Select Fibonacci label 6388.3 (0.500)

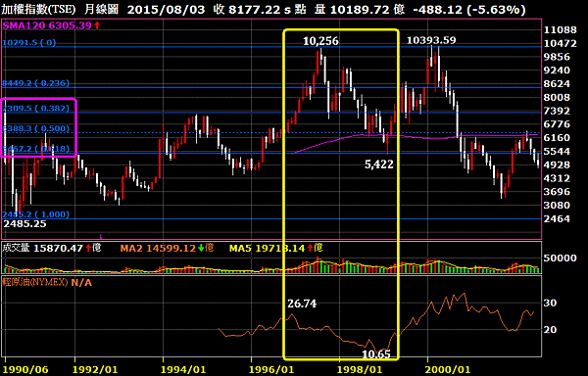click(x=36, y=128)
